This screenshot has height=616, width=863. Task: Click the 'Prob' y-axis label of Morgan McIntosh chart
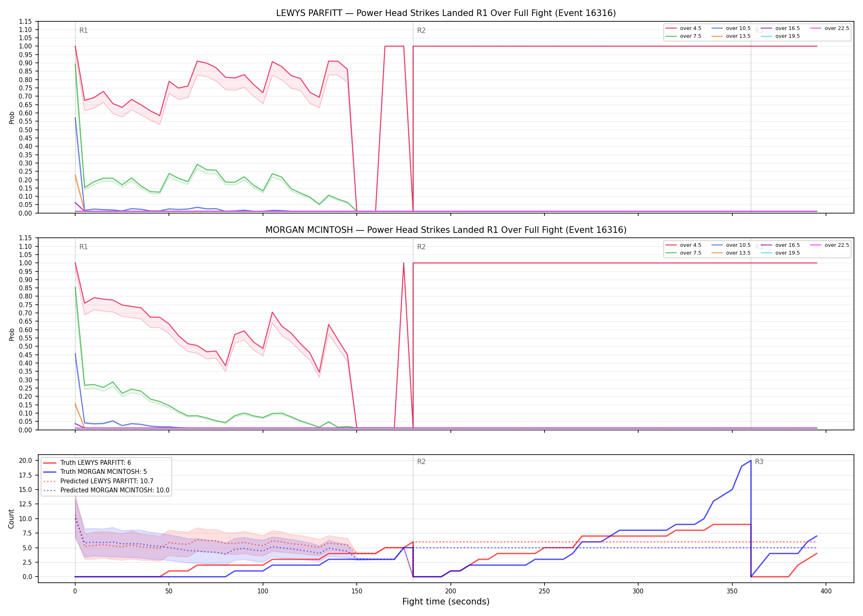12,334
